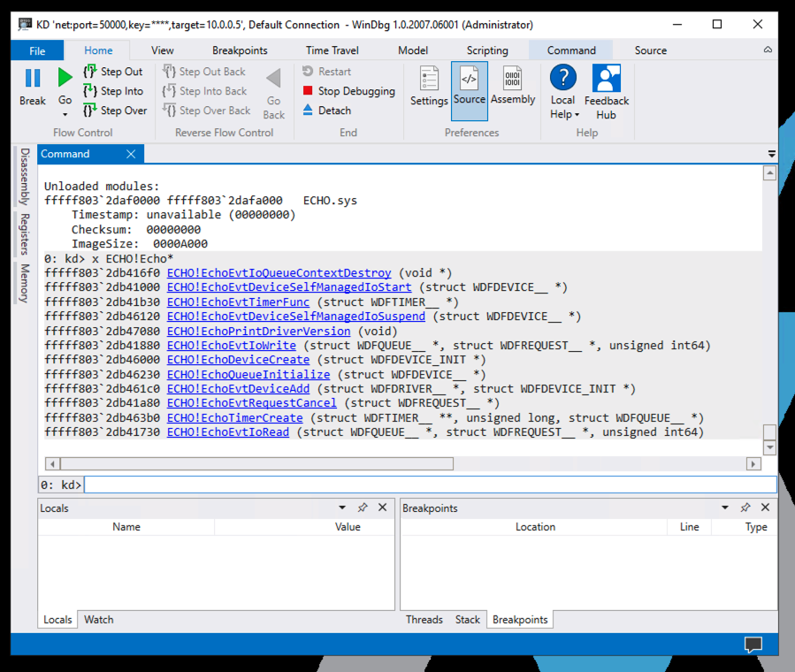Pin the Locals panel

(363, 508)
